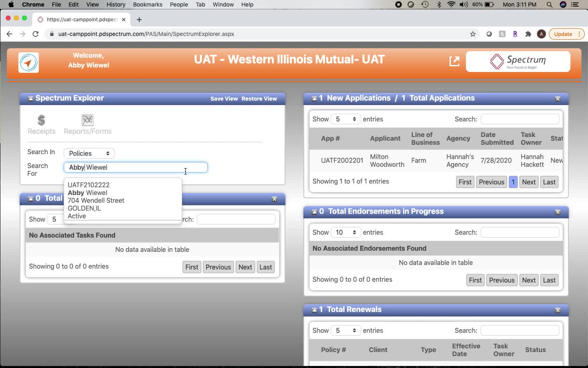Click Last in Endorsements pagination

tap(549, 280)
